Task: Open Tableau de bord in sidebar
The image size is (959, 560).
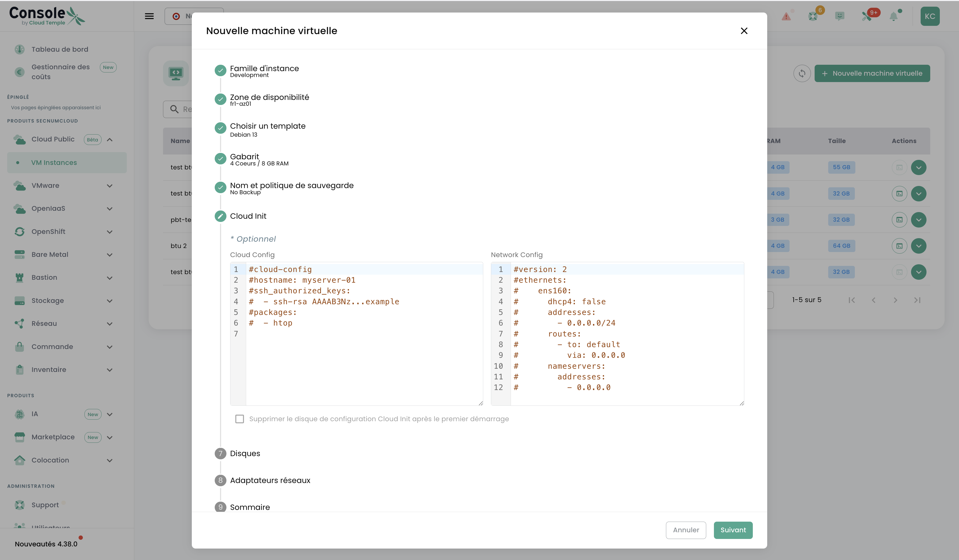Action: click(x=59, y=49)
